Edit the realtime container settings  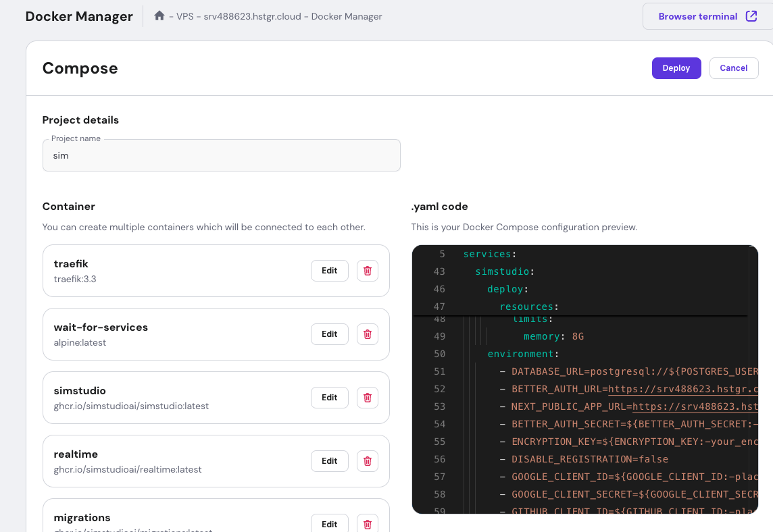point(329,461)
